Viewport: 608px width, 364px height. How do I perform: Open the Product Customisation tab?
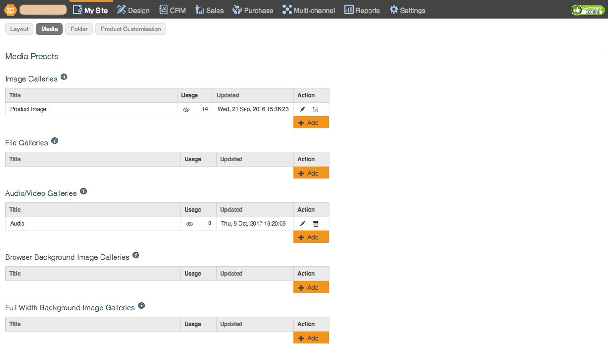tap(131, 29)
